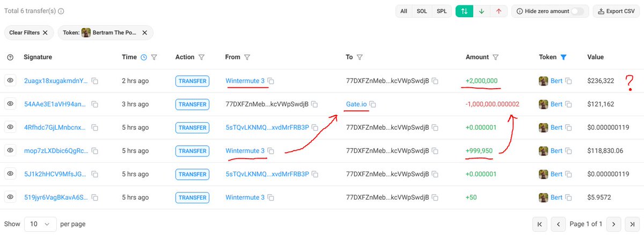Screen dimensions: 644x235
Task: Select the SPL token type tab
Action: (441, 11)
